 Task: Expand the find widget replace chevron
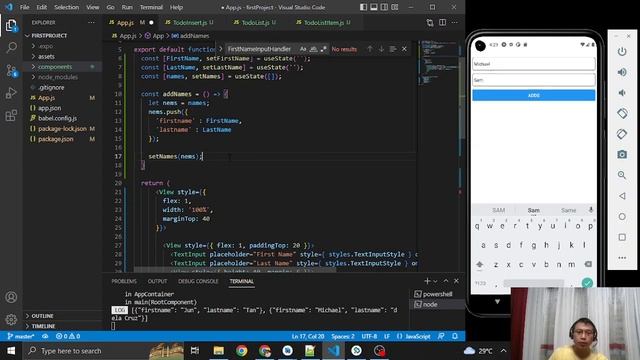pos(221,49)
